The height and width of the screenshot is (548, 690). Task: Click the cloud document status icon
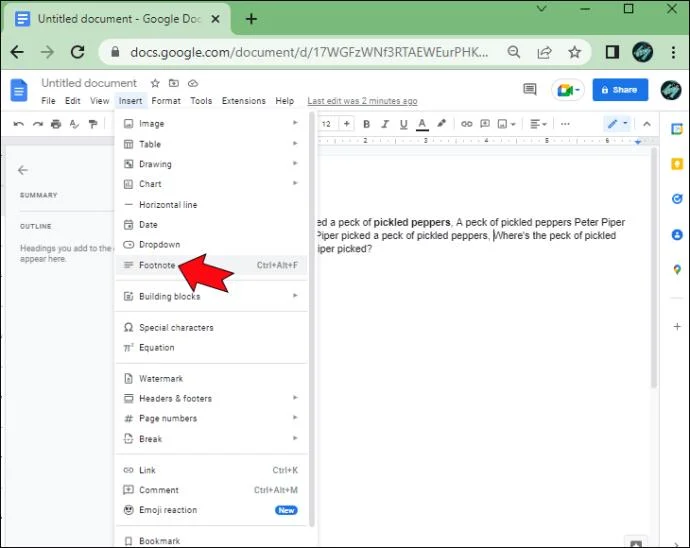tap(193, 83)
